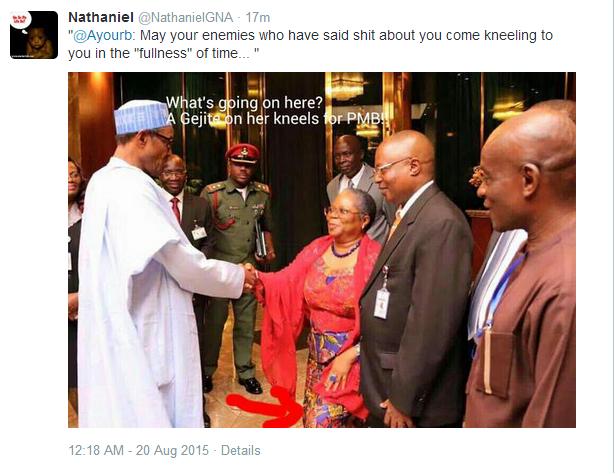This screenshot has height=474, width=615.
Task: Click the 'What's going on here?' caption overlay
Action: pos(244,103)
